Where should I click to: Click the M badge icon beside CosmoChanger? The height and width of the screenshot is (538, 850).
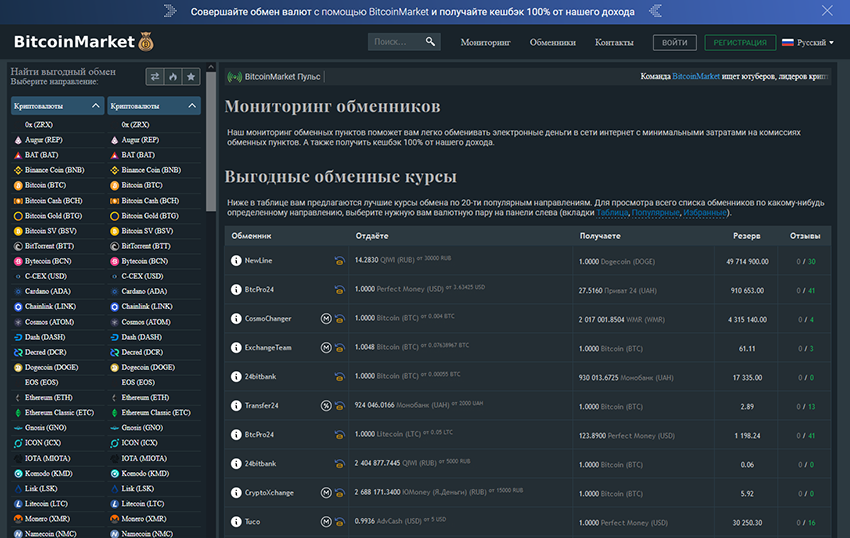point(326,319)
